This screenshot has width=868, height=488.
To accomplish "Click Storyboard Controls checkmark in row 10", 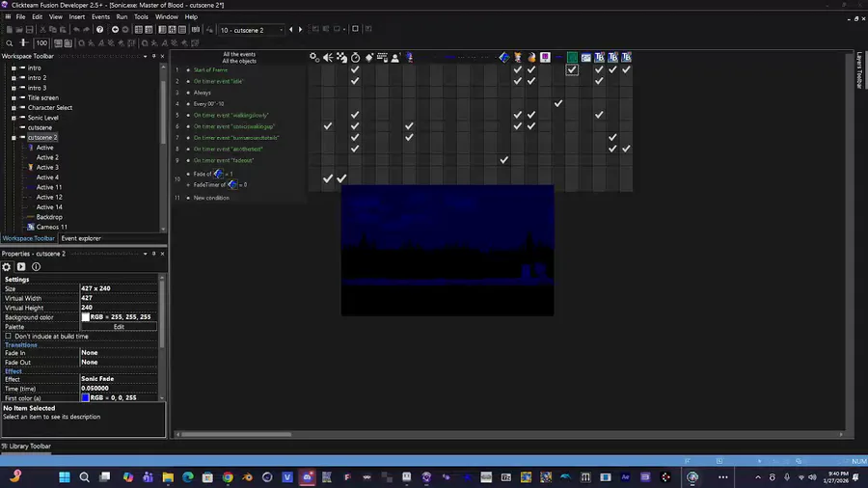I will [x=341, y=178].
